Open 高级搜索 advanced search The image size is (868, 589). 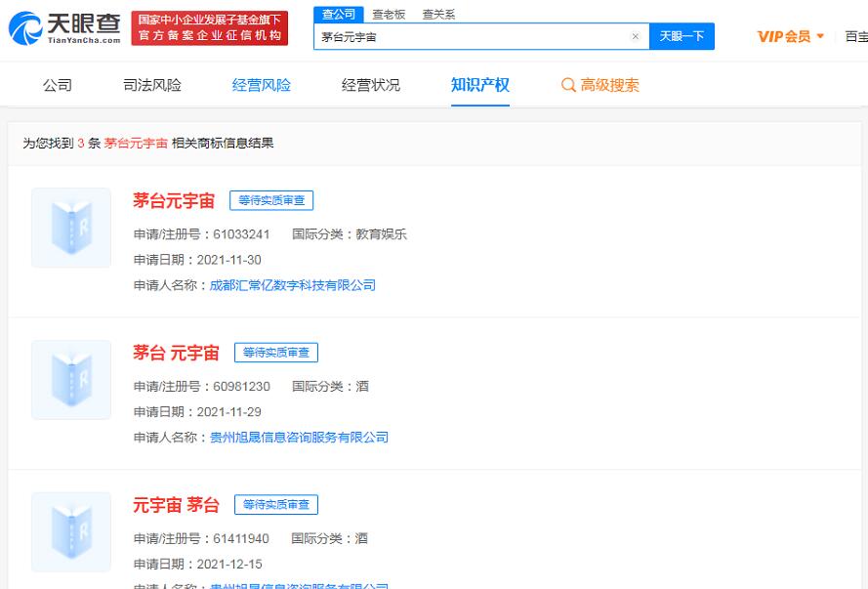click(609, 85)
